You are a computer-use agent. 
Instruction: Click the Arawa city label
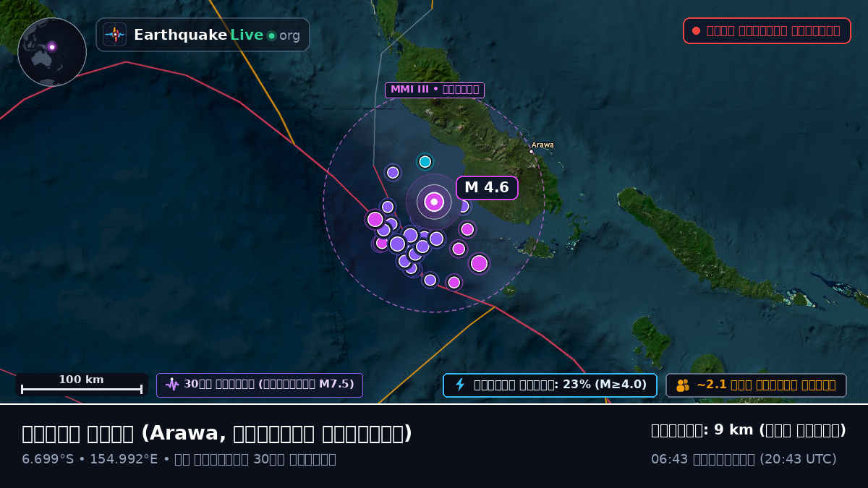542,145
